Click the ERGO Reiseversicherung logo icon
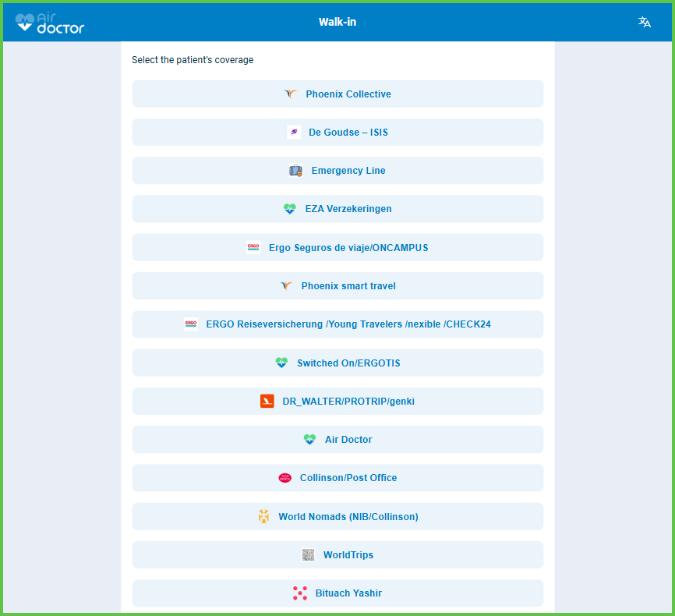Viewport: 675px width, 616px height. click(191, 324)
